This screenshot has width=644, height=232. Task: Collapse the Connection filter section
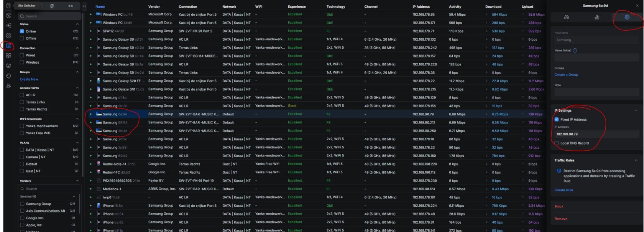pos(77,48)
